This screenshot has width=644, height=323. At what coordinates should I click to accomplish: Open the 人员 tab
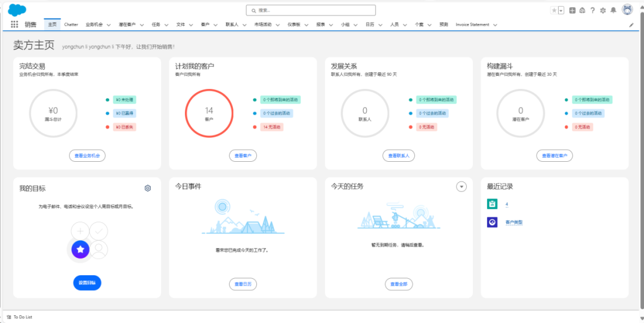point(394,24)
